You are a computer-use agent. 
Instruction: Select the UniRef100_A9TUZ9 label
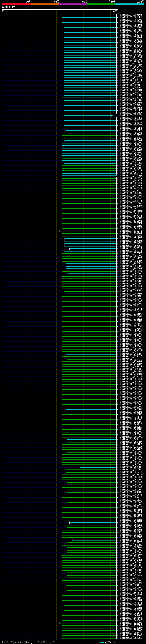click(x=131, y=125)
